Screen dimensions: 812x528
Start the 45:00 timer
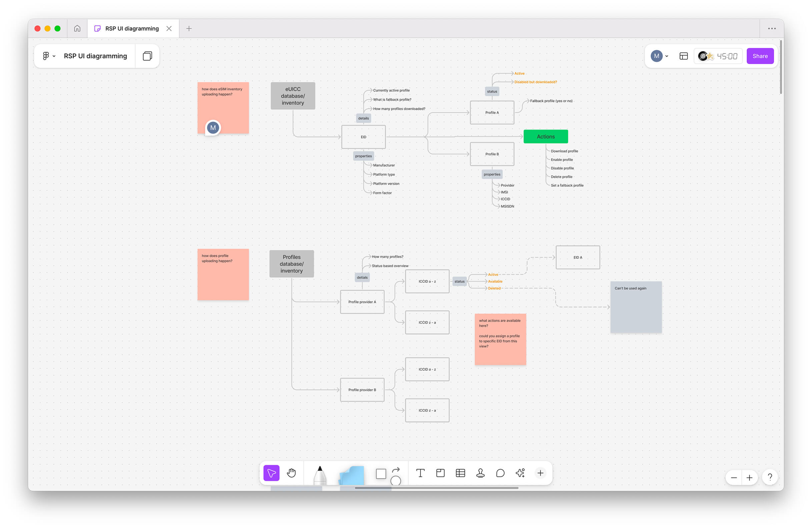tap(727, 56)
